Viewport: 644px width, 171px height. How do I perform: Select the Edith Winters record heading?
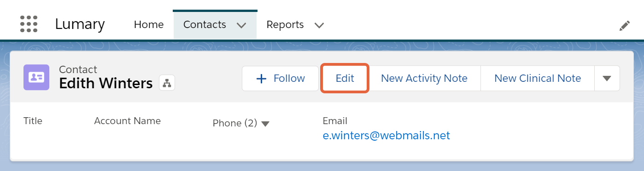click(x=106, y=83)
